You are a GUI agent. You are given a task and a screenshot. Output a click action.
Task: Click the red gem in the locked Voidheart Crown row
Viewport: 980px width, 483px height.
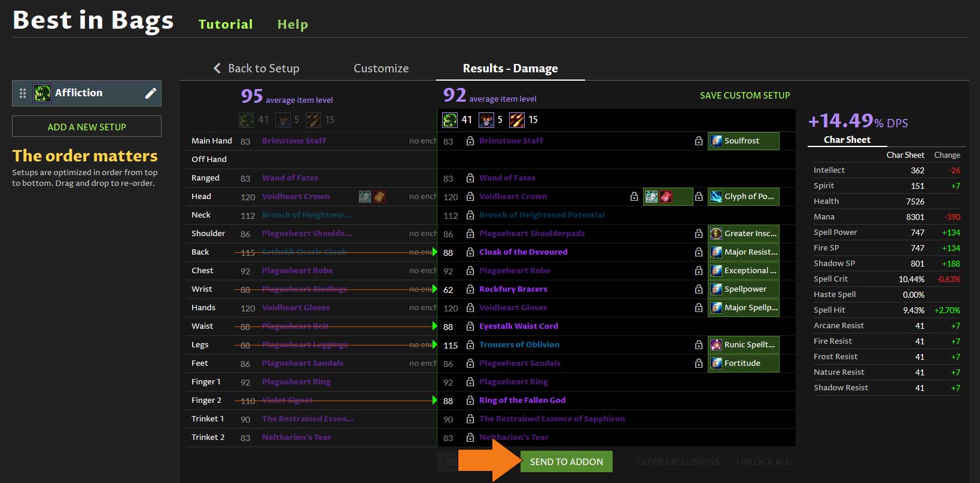(x=666, y=197)
